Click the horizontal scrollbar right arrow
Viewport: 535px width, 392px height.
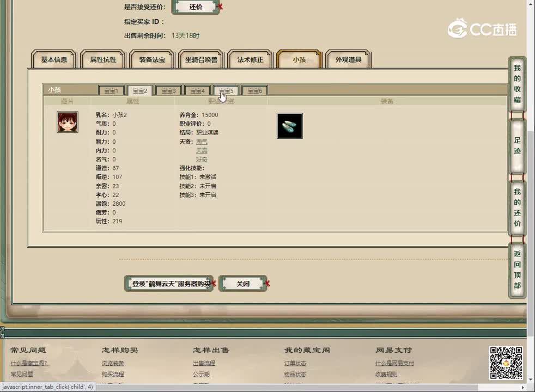point(523,387)
